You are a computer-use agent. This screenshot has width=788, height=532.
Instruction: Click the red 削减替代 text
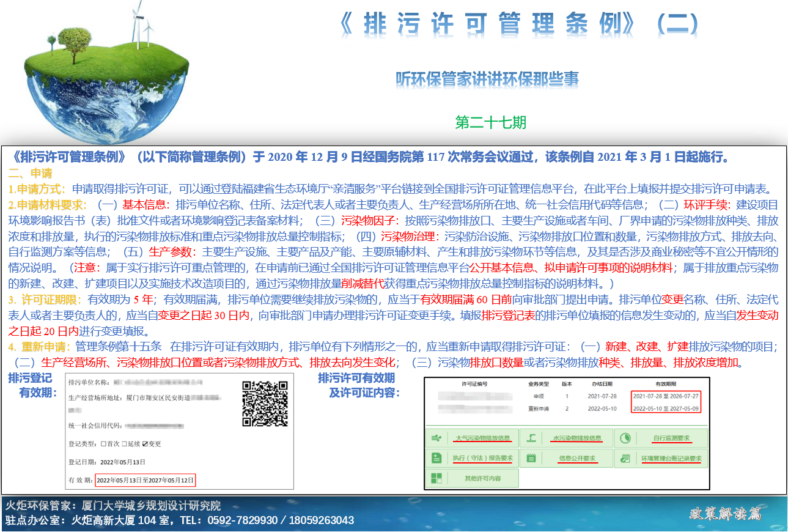[x=363, y=284]
